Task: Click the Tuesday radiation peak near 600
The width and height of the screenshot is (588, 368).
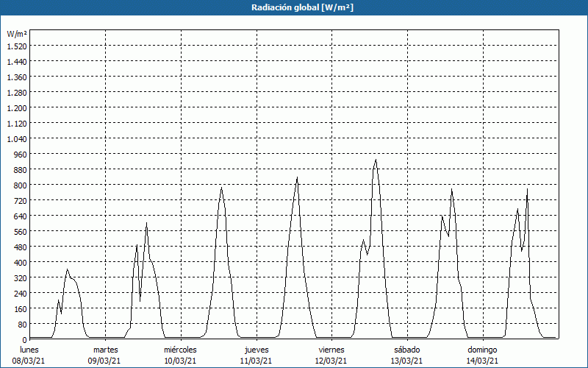Action: 146,223
